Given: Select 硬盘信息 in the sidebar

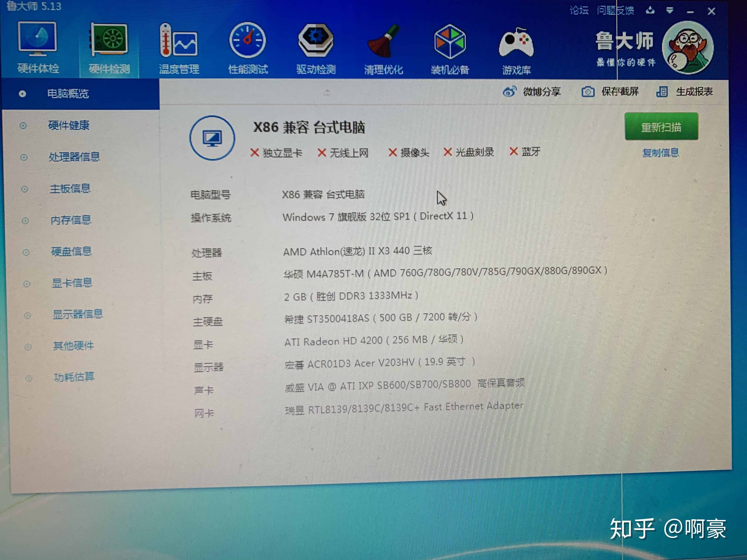Looking at the screenshot, I should tap(71, 251).
